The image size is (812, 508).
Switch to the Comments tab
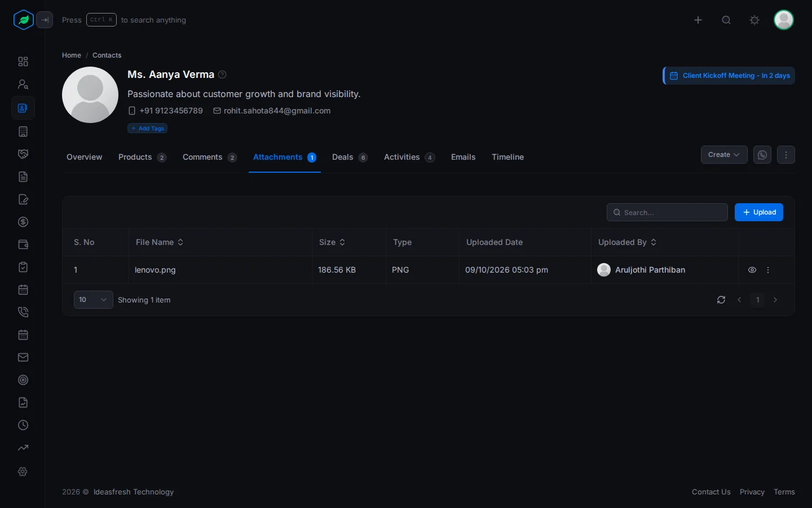[x=210, y=157]
